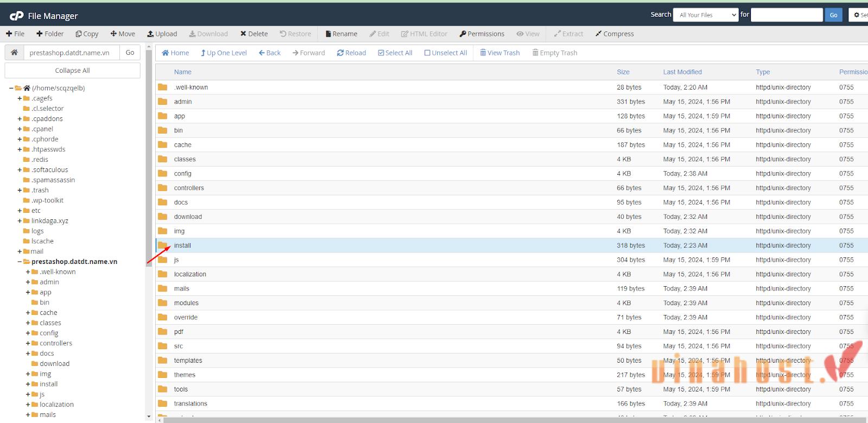This screenshot has height=423, width=868.
Task: Click the Compress toolbar button
Action: (x=614, y=34)
